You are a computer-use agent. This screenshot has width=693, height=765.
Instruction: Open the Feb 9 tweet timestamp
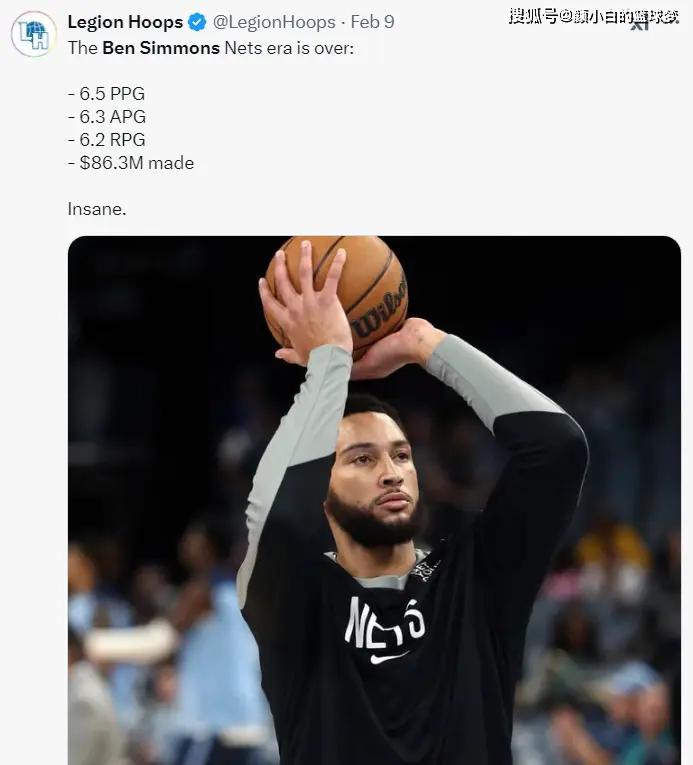click(x=372, y=22)
